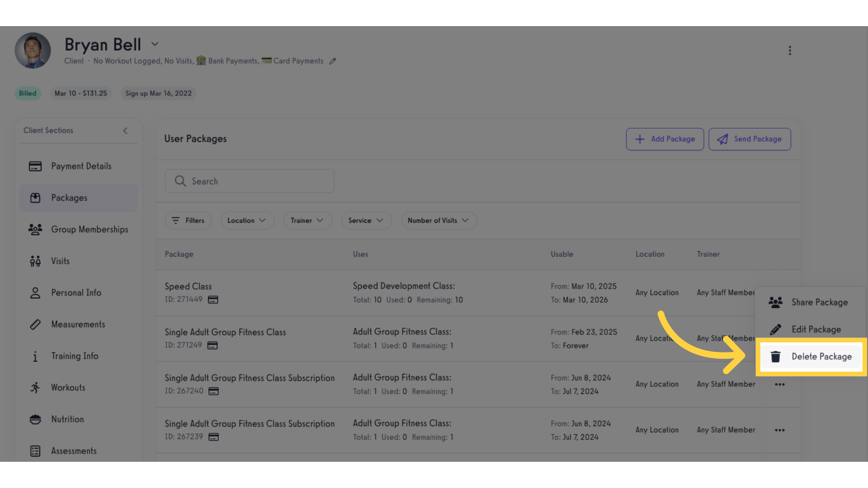868x488 pixels.
Task: Click the Measurements ruler icon
Action: 35,324
